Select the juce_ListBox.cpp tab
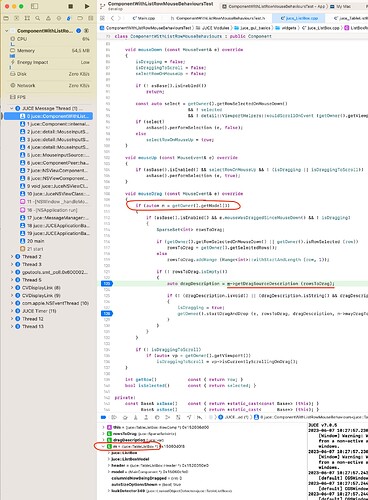 click(300, 18)
